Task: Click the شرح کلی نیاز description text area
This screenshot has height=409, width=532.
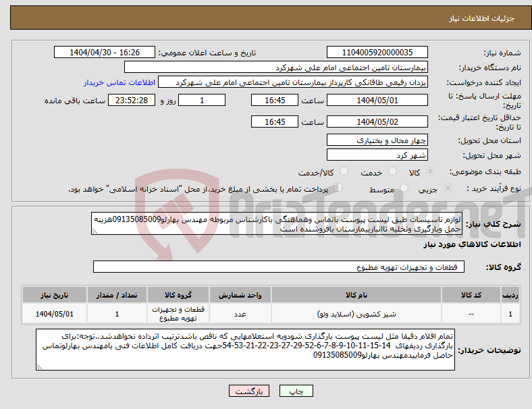Action: (x=277, y=223)
